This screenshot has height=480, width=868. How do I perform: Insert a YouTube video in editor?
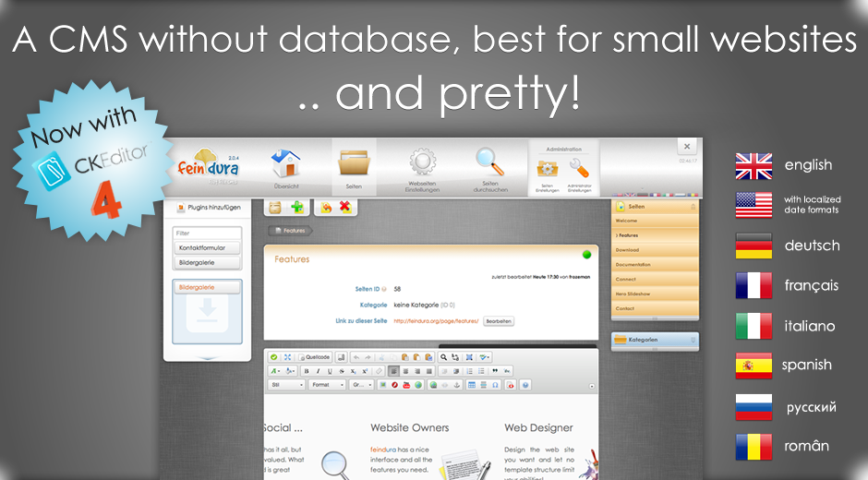(406, 385)
